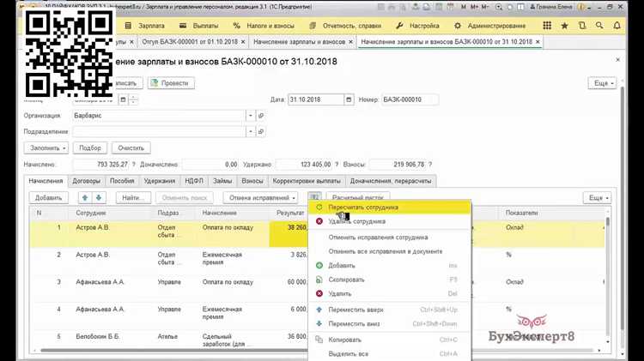Open the functions grid menu icon
Screen dimensions: 644x361
pyautogui.click(x=547, y=26)
